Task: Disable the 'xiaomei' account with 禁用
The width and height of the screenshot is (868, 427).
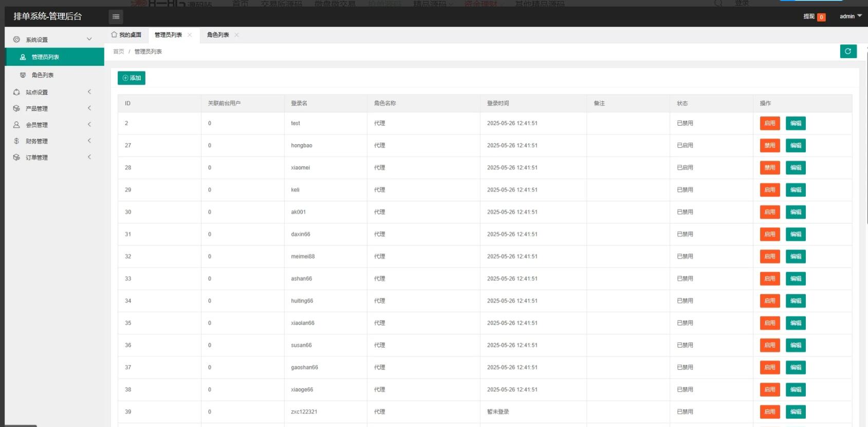Action: (769, 168)
